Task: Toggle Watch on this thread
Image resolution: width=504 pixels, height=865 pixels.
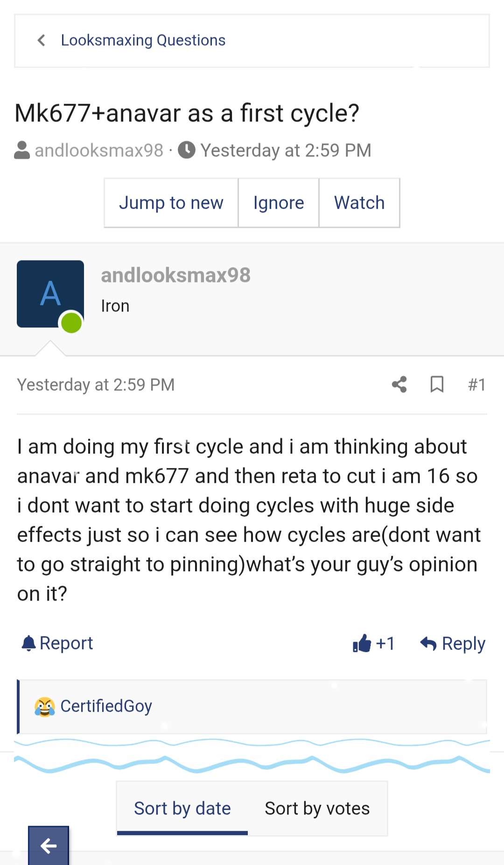Action: [x=359, y=203]
